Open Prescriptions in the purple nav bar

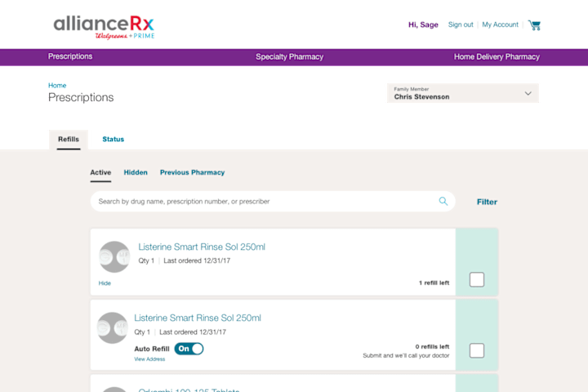(x=70, y=56)
